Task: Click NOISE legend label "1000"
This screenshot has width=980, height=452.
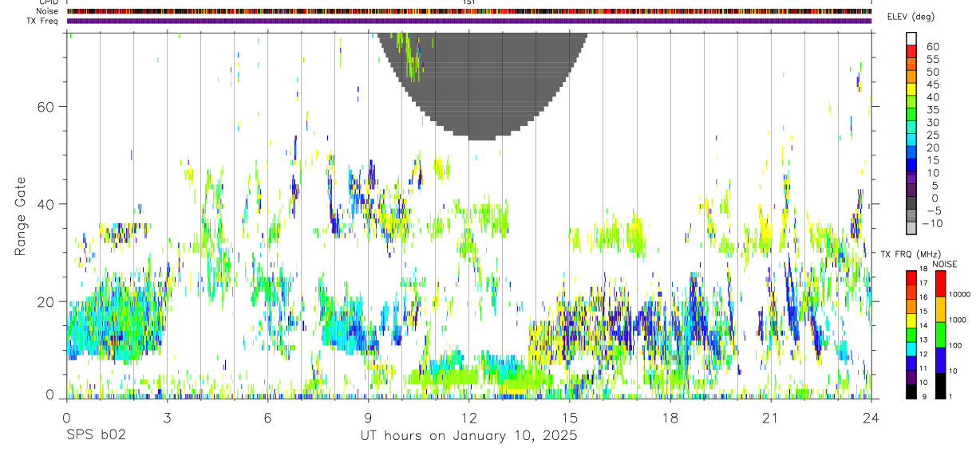Action: coord(956,320)
